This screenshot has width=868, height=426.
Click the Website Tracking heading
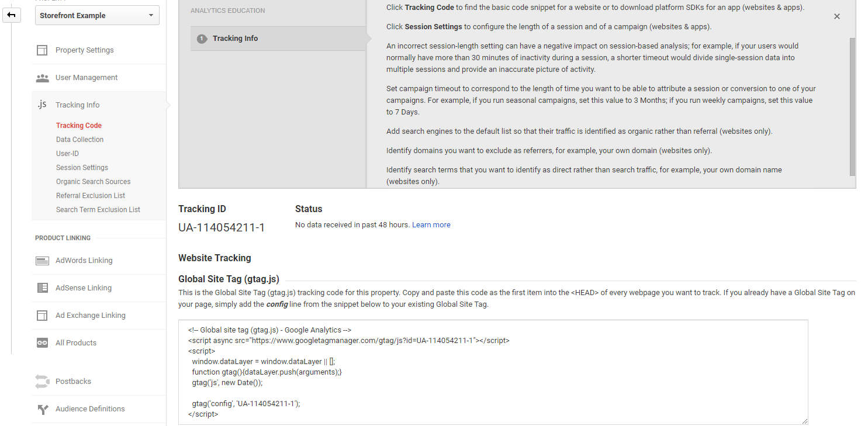tap(215, 258)
